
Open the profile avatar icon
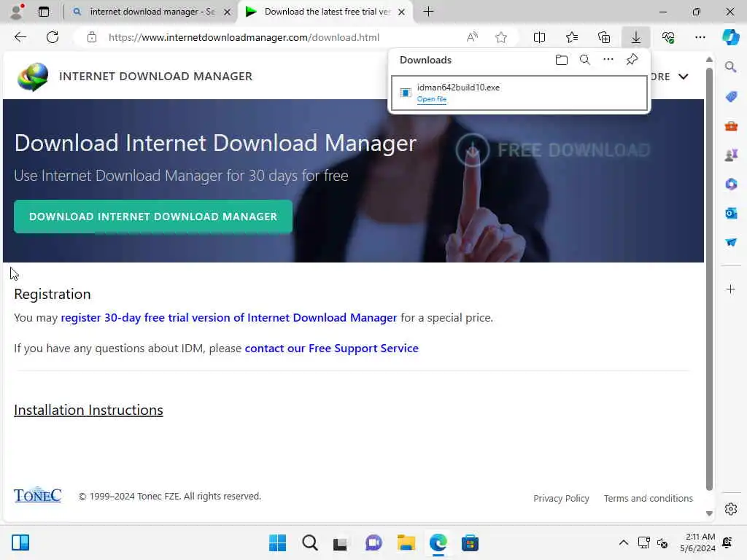[x=17, y=12]
